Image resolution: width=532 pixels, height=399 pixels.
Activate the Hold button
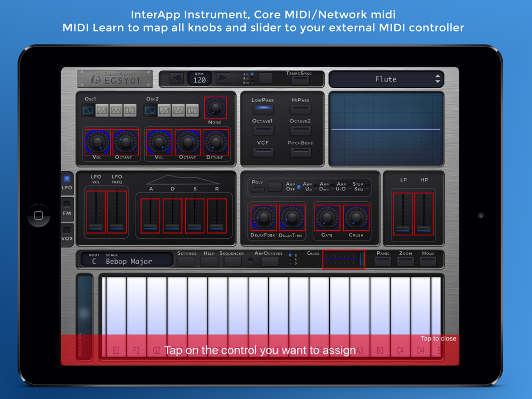428,261
